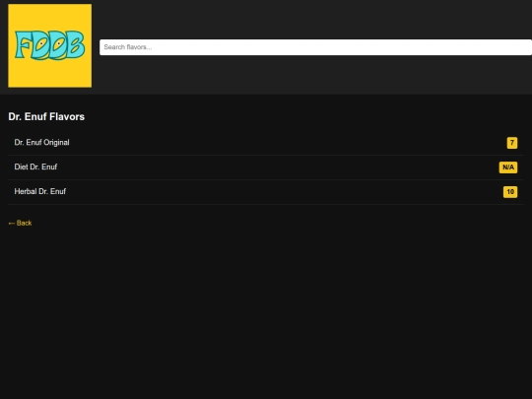Click the rating badge showing 7
This screenshot has height=399, width=532.
pyautogui.click(x=512, y=143)
